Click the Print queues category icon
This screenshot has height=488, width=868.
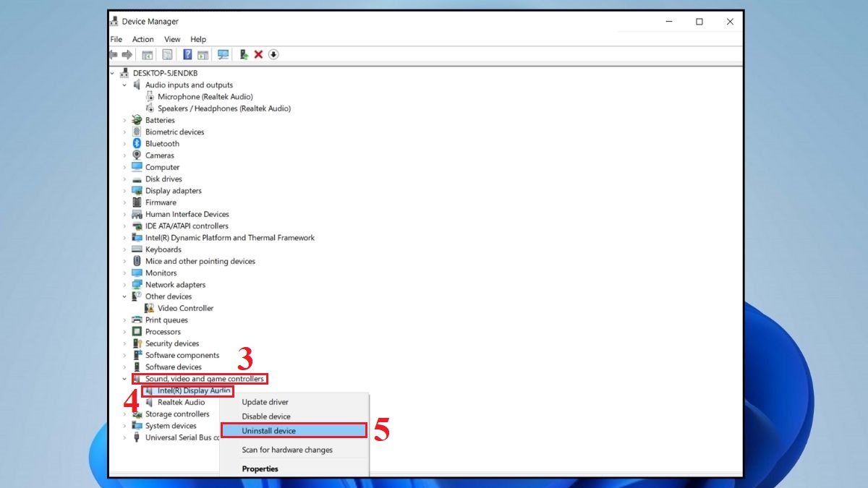(x=137, y=320)
